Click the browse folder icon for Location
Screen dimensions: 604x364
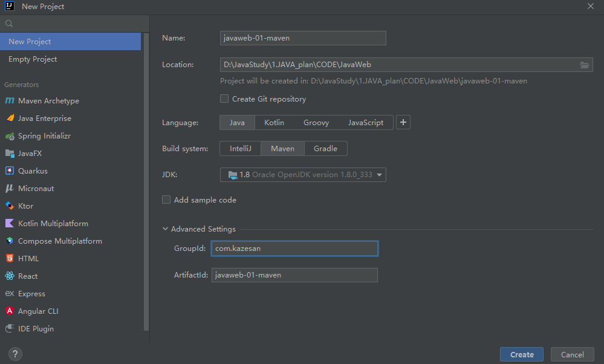point(585,65)
